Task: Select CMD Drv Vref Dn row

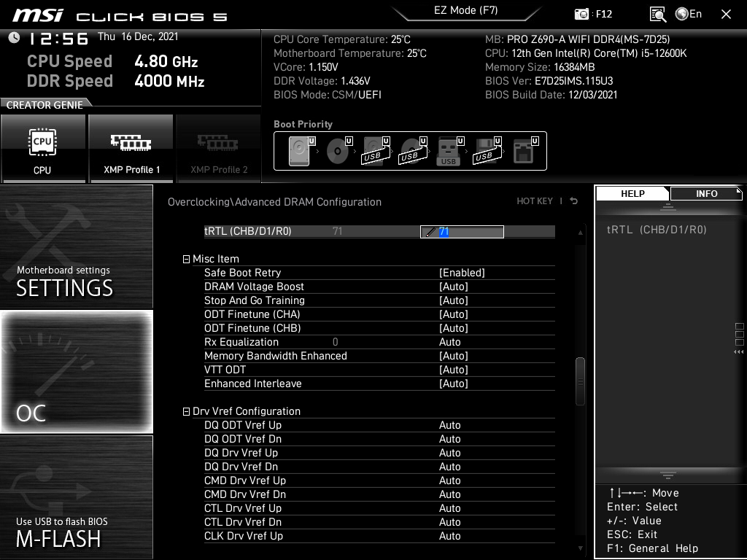Action: tap(379, 494)
